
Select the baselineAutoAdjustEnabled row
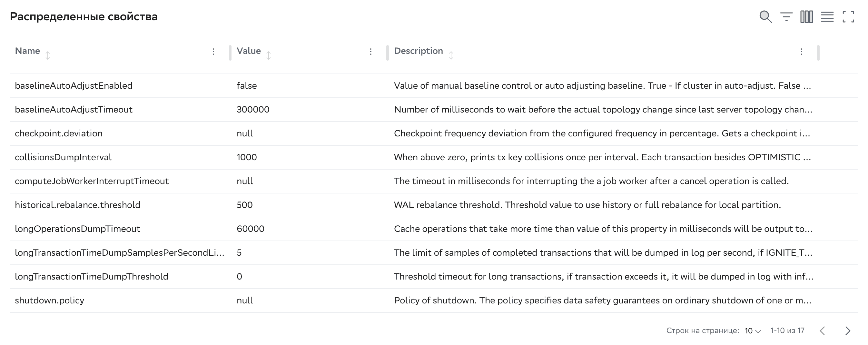tap(74, 86)
